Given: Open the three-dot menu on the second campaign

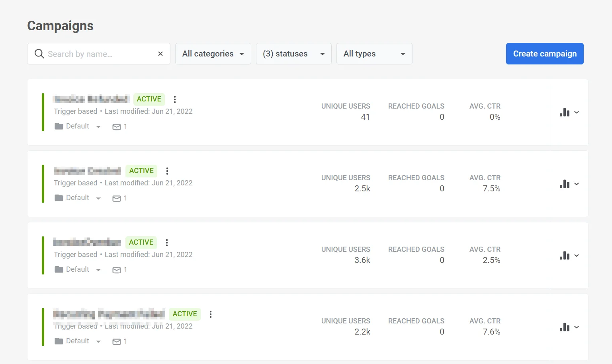Looking at the screenshot, I should [167, 171].
